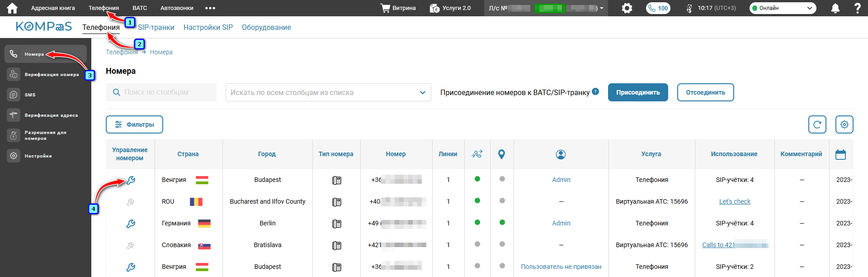This screenshot has height=277, width=868.
Task: Open number management wrench for Германия row
Action: [131, 224]
